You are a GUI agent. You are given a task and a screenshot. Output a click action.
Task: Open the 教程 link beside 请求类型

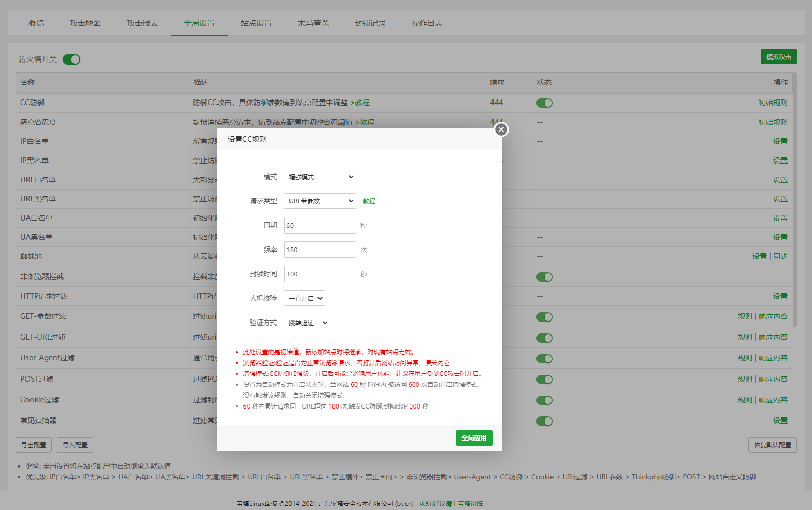[x=369, y=201]
